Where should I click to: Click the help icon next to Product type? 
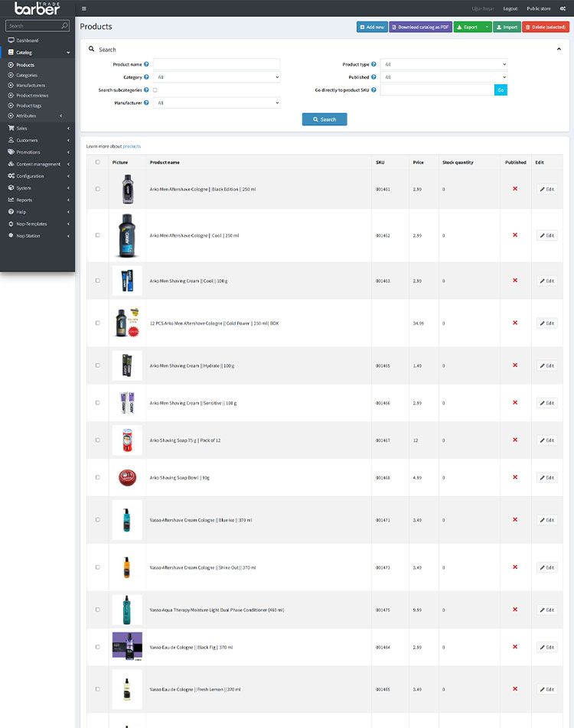(x=373, y=64)
